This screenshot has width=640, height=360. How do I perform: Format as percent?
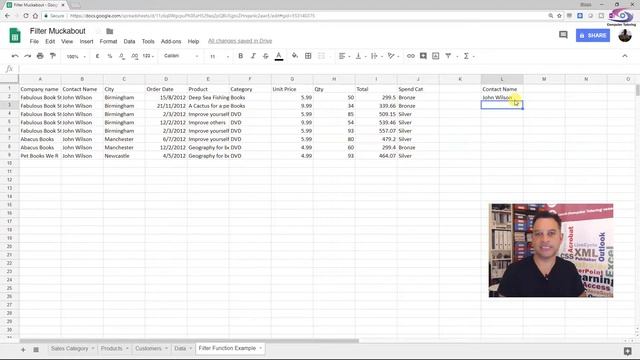(x=110, y=56)
